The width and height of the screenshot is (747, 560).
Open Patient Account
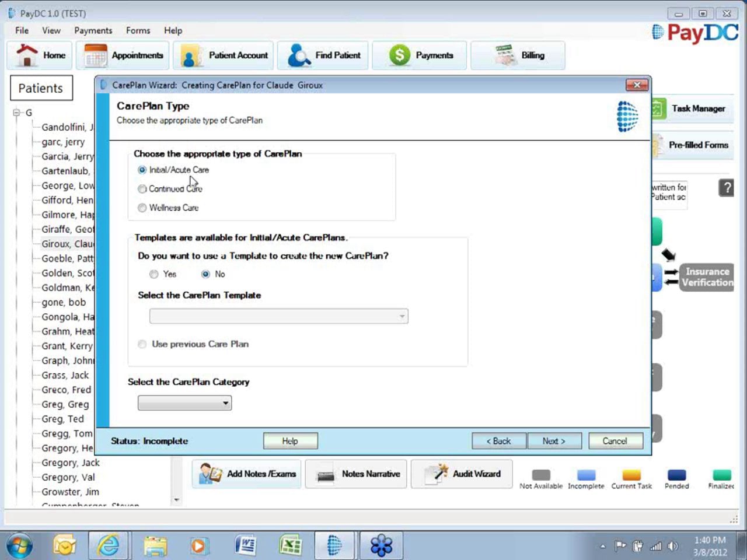tap(224, 55)
